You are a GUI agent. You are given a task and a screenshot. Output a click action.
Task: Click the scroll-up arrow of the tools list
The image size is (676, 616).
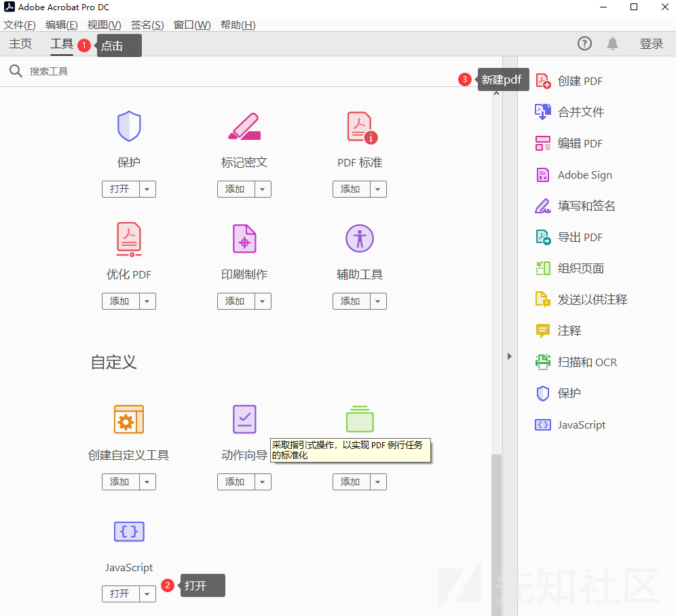[497, 93]
